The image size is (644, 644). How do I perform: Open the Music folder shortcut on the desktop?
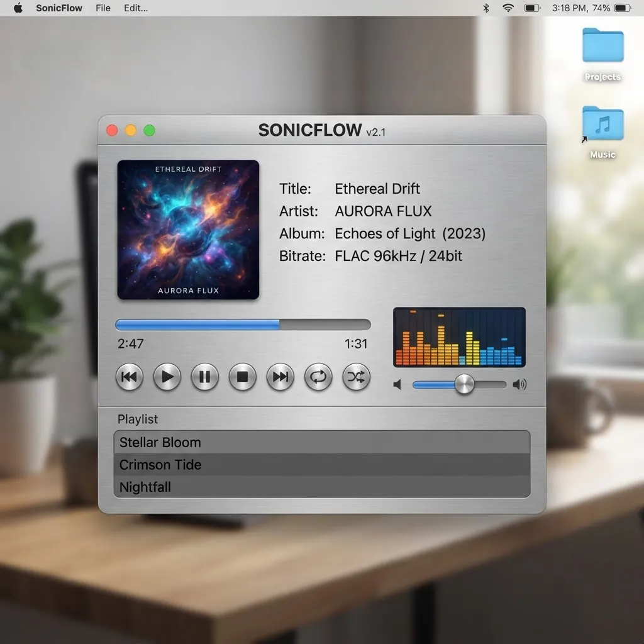[x=603, y=132]
